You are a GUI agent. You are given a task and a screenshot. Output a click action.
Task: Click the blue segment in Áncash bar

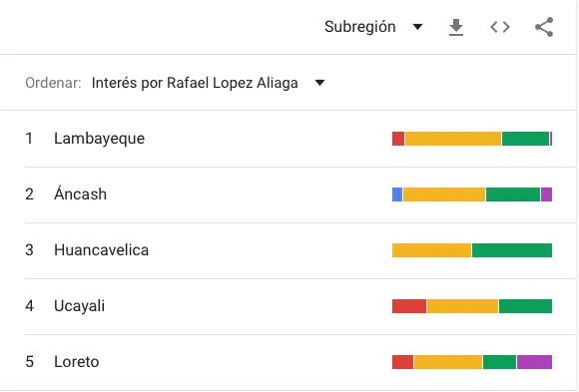point(397,195)
